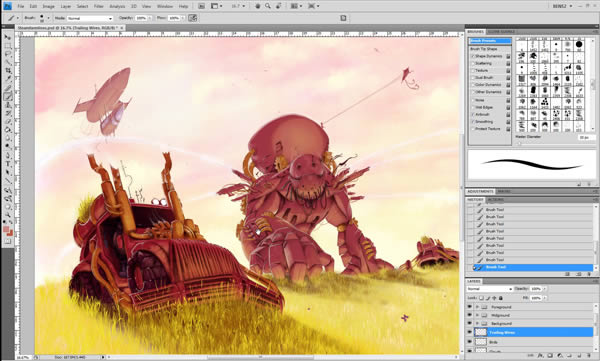This screenshot has width=600, height=361.
Task: Select the Brush tool in the toolbox
Action: click(8, 96)
